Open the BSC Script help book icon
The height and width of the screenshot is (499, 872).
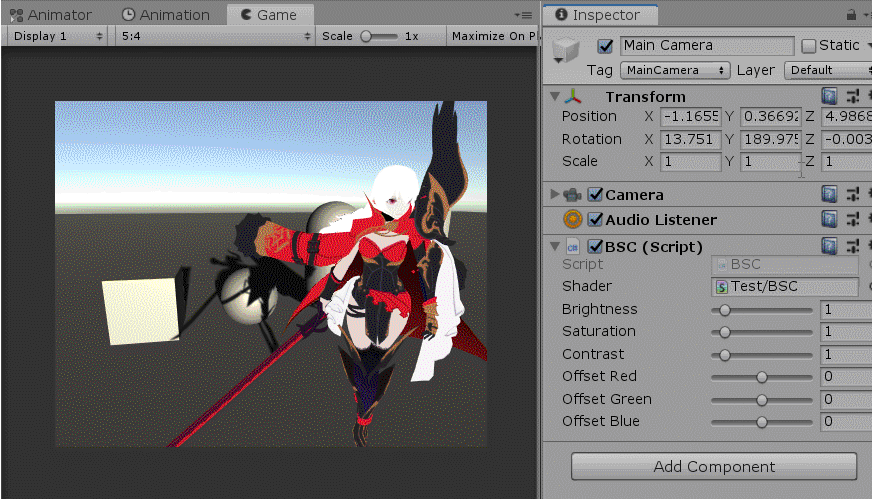(829, 246)
